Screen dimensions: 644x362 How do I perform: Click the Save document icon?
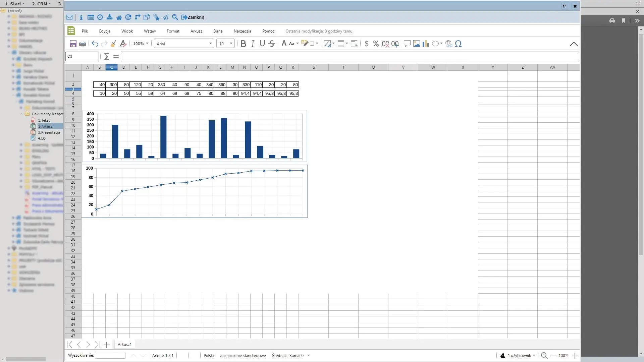click(73, 44)
